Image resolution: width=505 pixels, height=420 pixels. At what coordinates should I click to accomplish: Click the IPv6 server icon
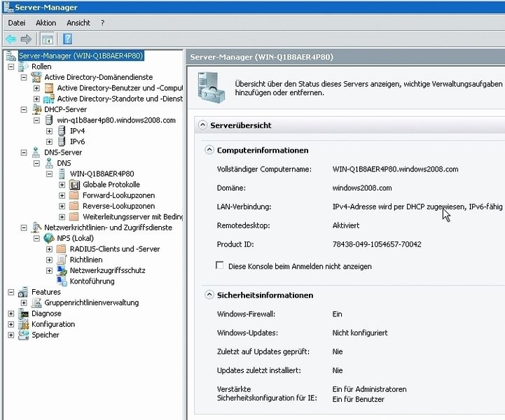[62, 141]
